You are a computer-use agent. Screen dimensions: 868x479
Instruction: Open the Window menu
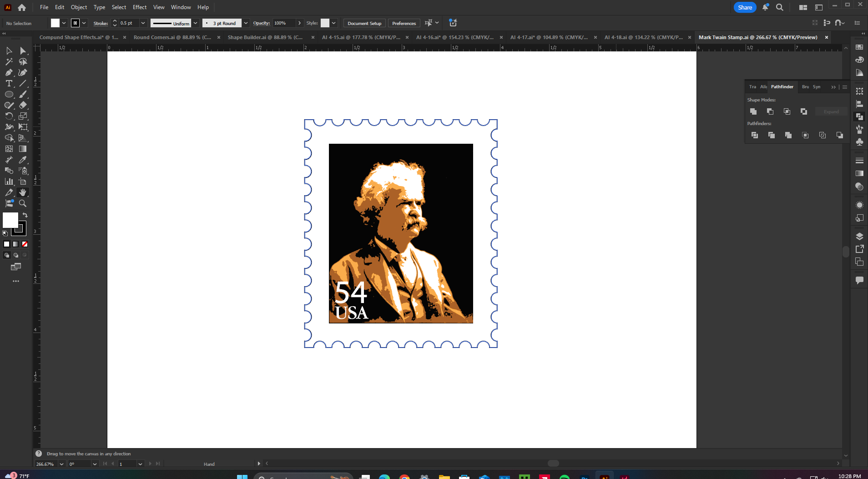pyautogui.click(x=181, y=7)
